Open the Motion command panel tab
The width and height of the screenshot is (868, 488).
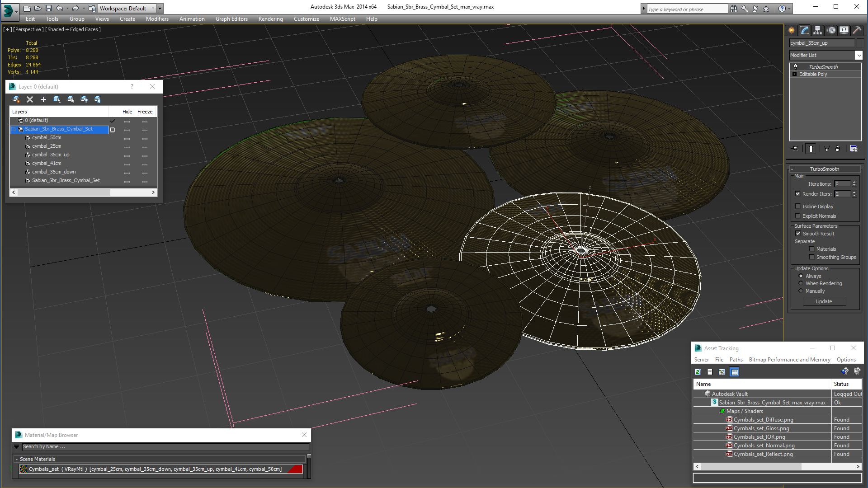point(831,30)
